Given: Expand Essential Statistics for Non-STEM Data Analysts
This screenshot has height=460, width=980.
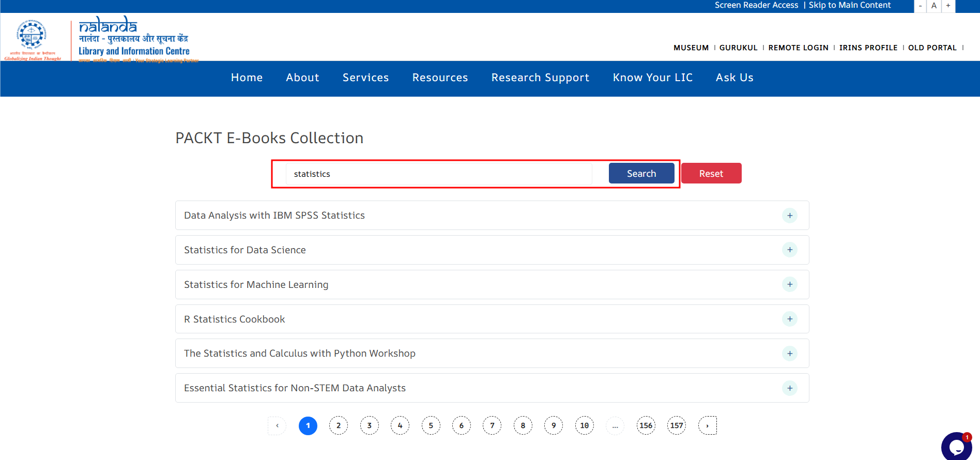Looking at the screenshot, I should tap(789, 388).
